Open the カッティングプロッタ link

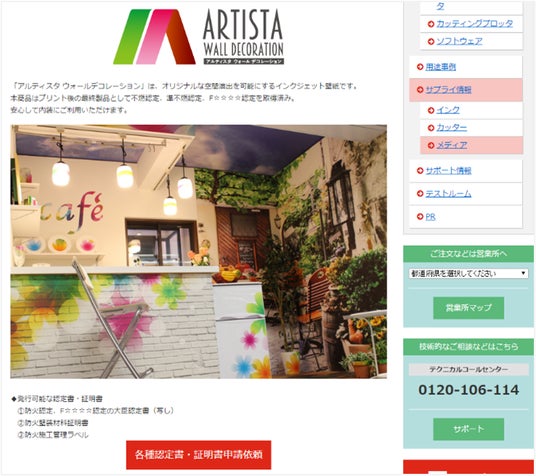click(x=474, y=24)
